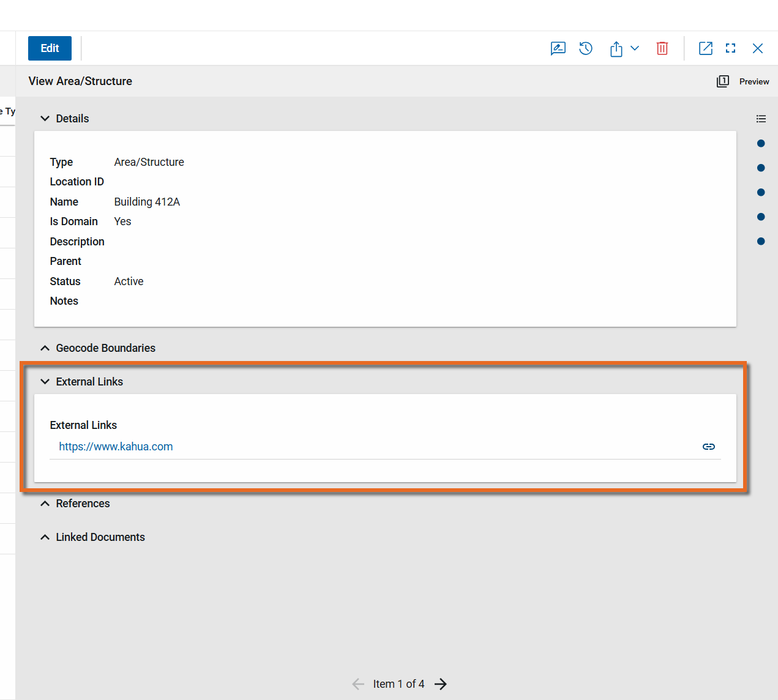Click the share/export icon

click(x=616, y=49)
